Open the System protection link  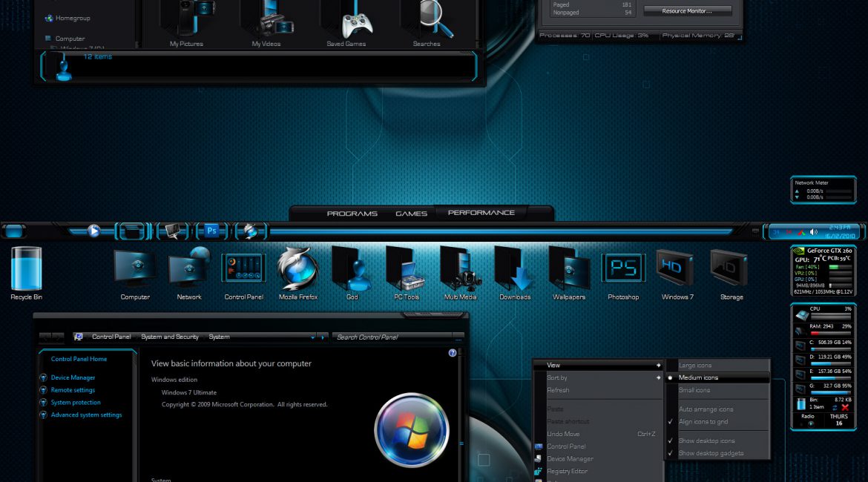coord(76,403)
